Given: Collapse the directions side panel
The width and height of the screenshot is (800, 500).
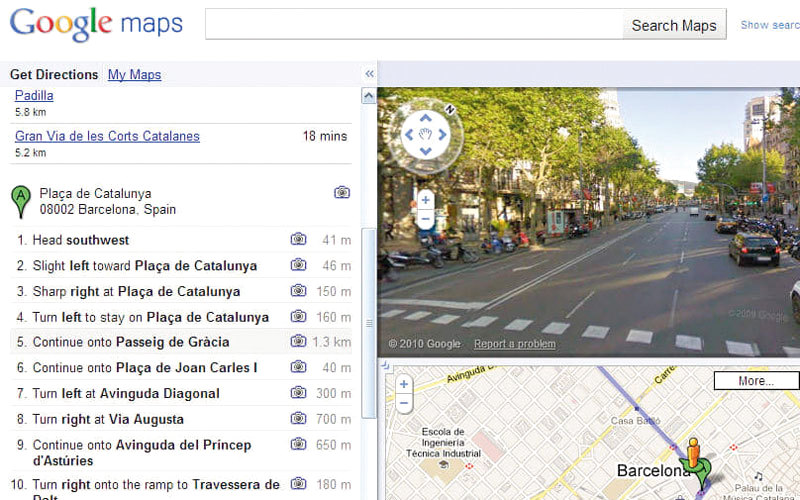Looking at the screenshot, I should (369, 74).
